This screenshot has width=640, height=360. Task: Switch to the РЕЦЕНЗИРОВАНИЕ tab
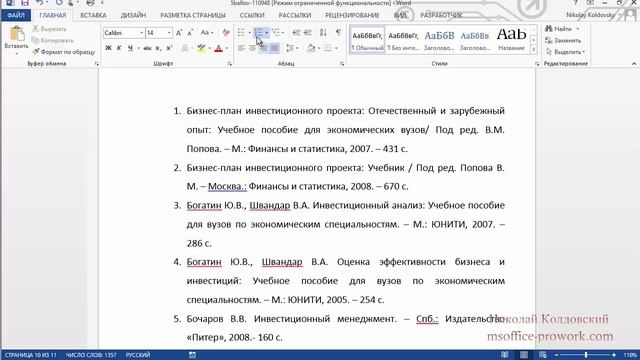click(x=352, y=15)
